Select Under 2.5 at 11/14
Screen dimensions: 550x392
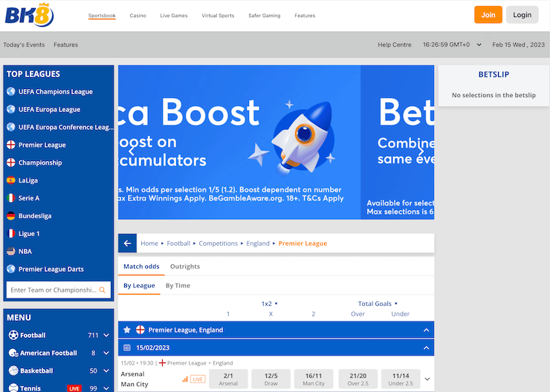tap(401, 379)
